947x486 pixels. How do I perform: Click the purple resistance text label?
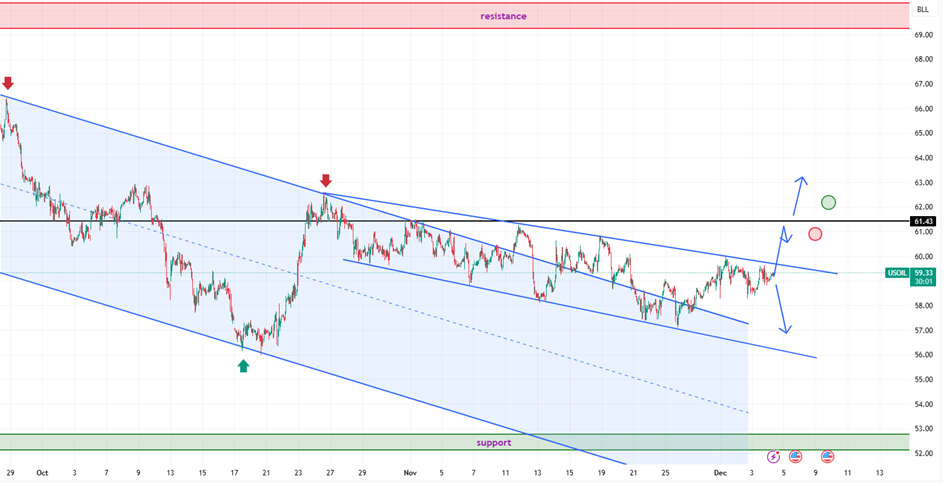[503, 16]
